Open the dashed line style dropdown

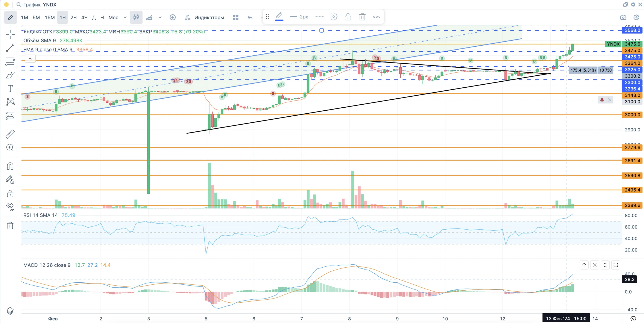319,17
